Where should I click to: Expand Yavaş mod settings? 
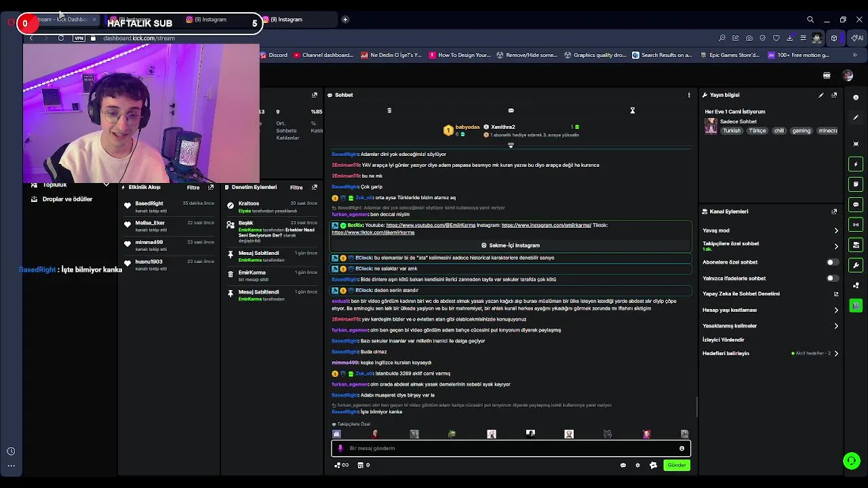(x=835, y=230)
